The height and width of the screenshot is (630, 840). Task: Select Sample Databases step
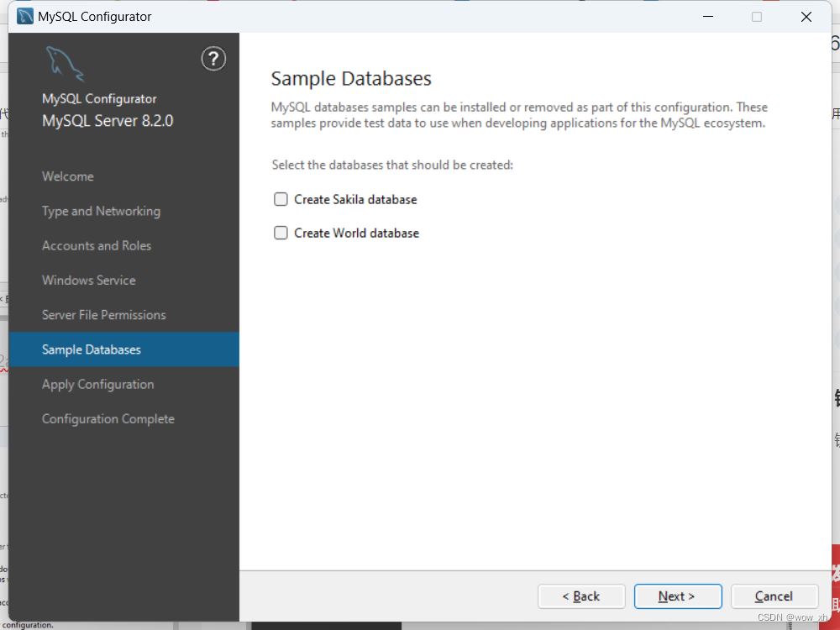[x=123, y=349]
